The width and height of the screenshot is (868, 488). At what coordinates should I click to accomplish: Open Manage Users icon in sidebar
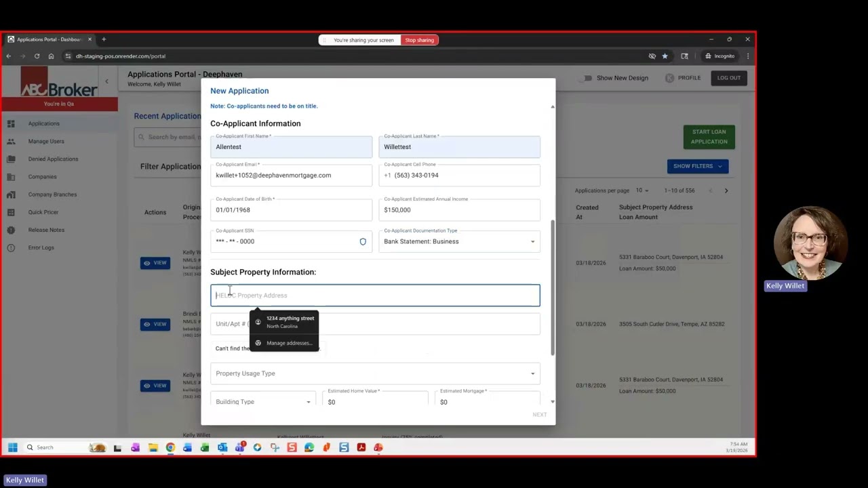(11, 142)
